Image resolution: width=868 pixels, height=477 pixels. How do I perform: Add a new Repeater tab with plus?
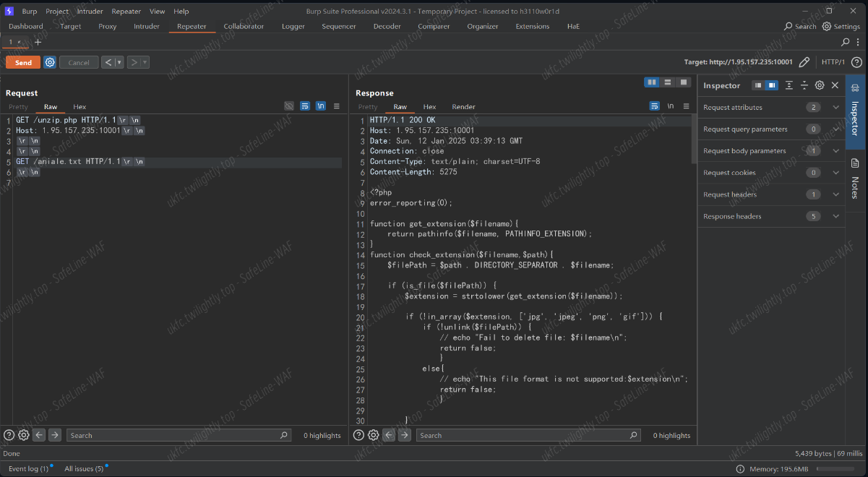[x=38, y=42]
